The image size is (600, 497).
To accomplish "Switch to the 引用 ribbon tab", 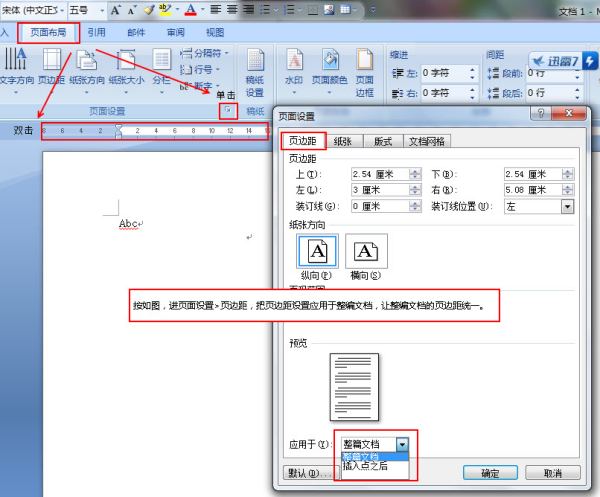I will pyautogui.click(x=96, y=33).
